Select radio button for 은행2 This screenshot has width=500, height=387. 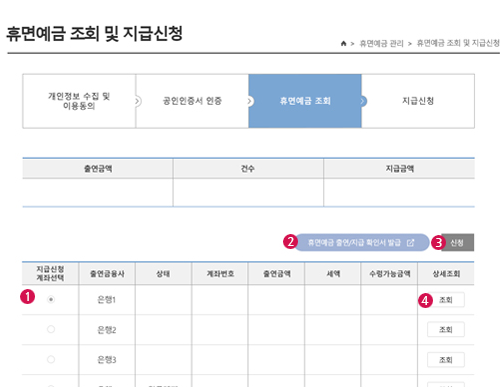pos(51,329)
